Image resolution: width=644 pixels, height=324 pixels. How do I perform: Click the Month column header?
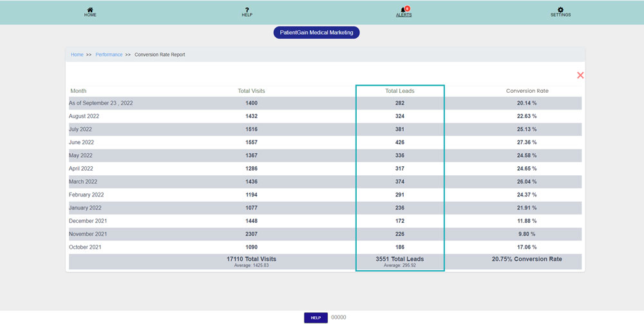click(79, 91)
